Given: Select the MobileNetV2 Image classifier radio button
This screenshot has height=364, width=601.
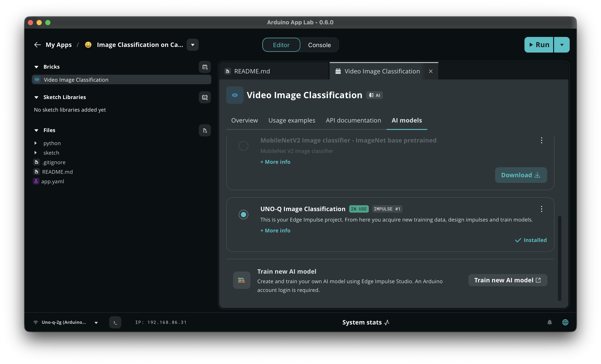Looking at the screenshot, I should pyautogui.click(x=244, y=146).
